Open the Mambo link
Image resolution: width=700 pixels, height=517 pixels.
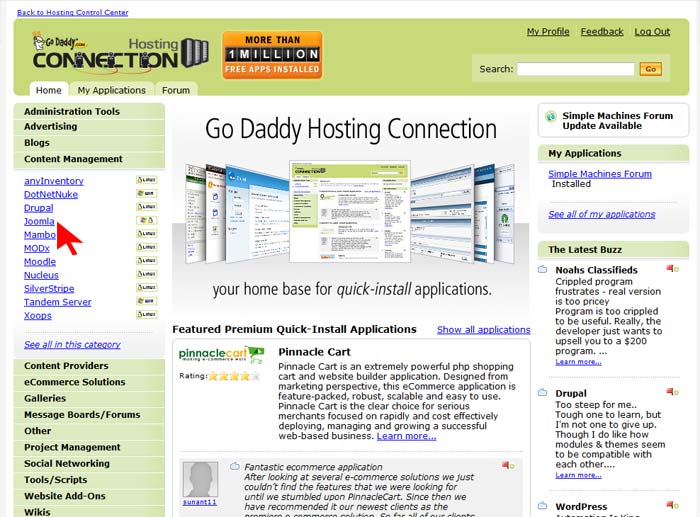40,234
